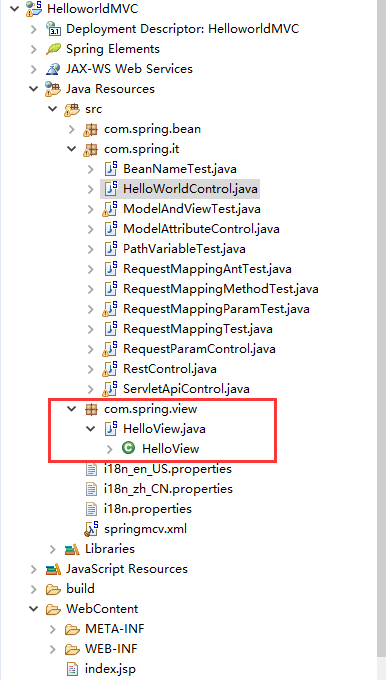Click the i18n_en_US.properties file icon
386x680 pixels.
(92, 468)
